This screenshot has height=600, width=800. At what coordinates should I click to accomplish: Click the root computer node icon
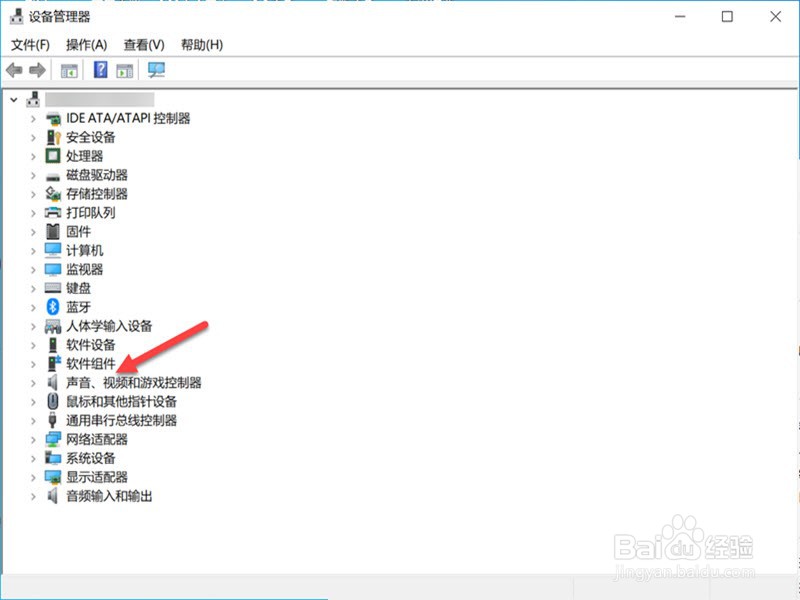click(x=33, y=99)
